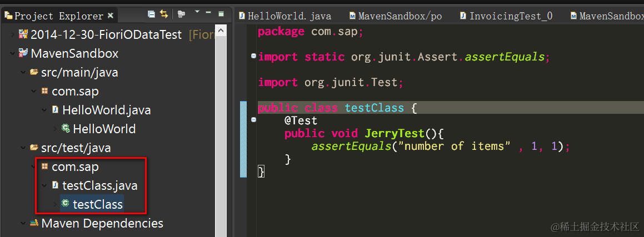Select Maven Dependencies in the tree
Image resolution: width=644 pixels, height=237 pixels.
(102, 224)
